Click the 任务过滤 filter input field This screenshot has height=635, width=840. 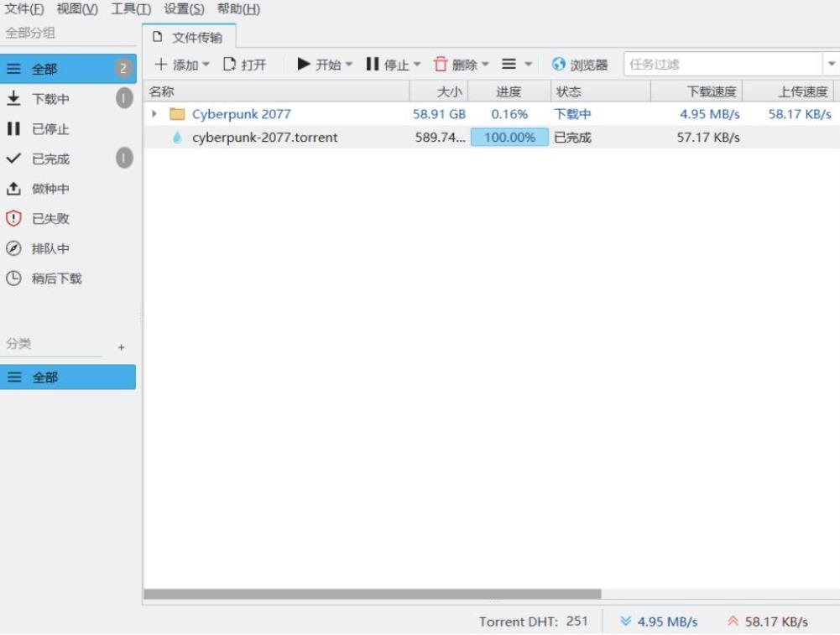[x=723, y=65]
